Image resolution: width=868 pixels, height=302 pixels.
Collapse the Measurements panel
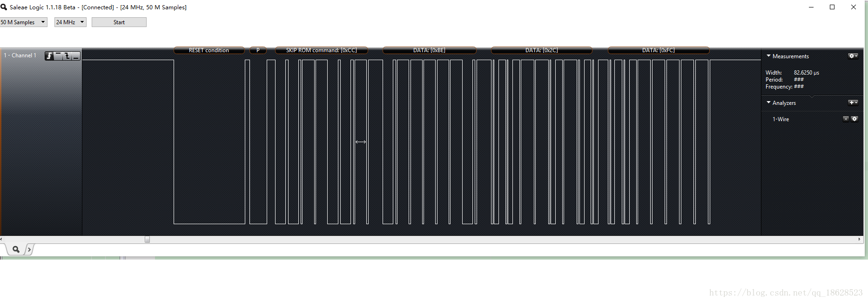(x=768, y=56)
